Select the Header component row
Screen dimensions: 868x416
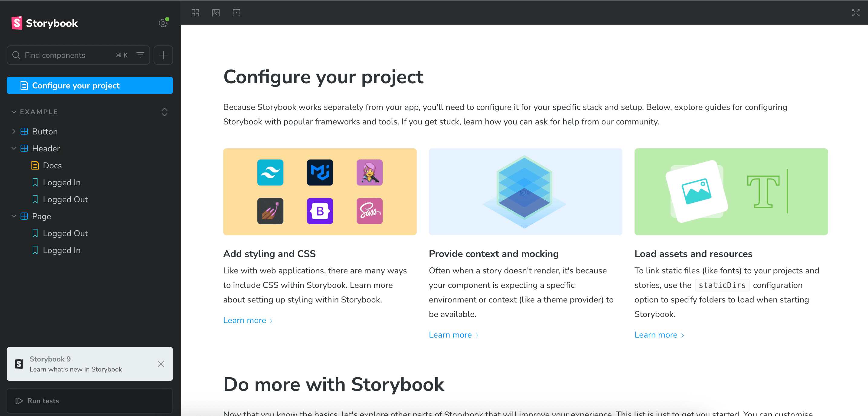(x=90, y=148)
